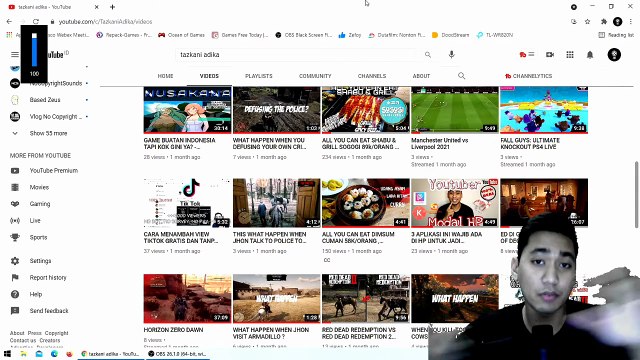Open the notifications bell
This screenshot has width=640, height=360.
590,54
